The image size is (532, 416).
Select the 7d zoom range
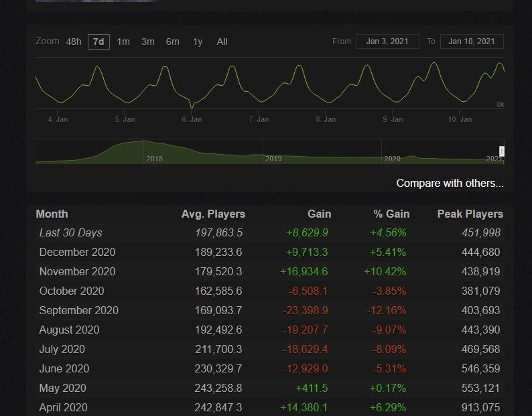(98, 42)
